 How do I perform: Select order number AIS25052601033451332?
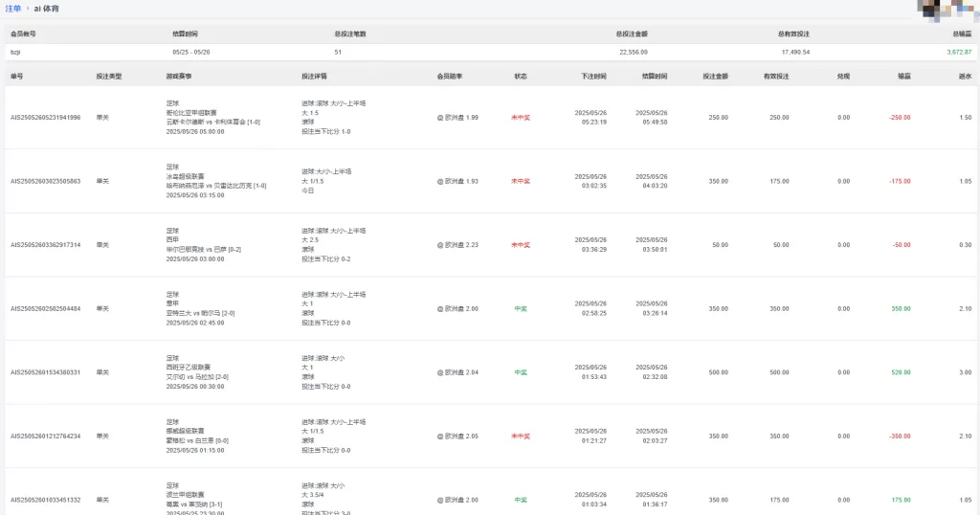point(46,500)
